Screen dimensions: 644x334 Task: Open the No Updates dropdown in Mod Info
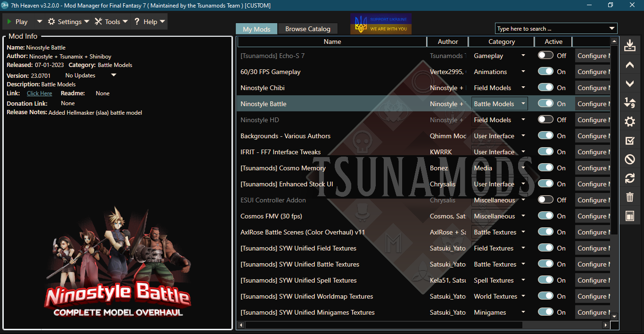pyautogui.click(x=114, y=75)
